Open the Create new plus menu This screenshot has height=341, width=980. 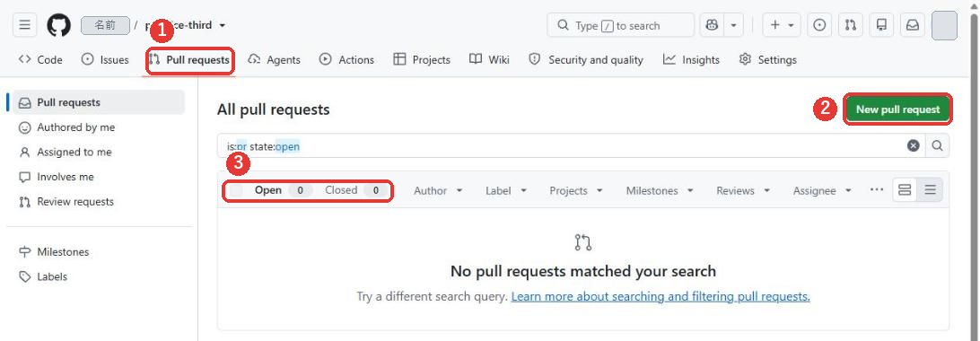[x=782, y=26]
